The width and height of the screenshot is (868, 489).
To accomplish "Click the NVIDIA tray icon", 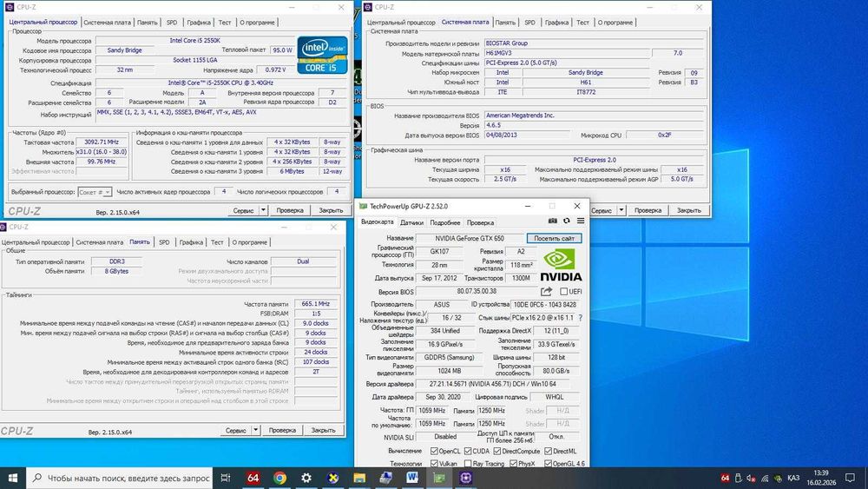I will (x=778, y=478).
